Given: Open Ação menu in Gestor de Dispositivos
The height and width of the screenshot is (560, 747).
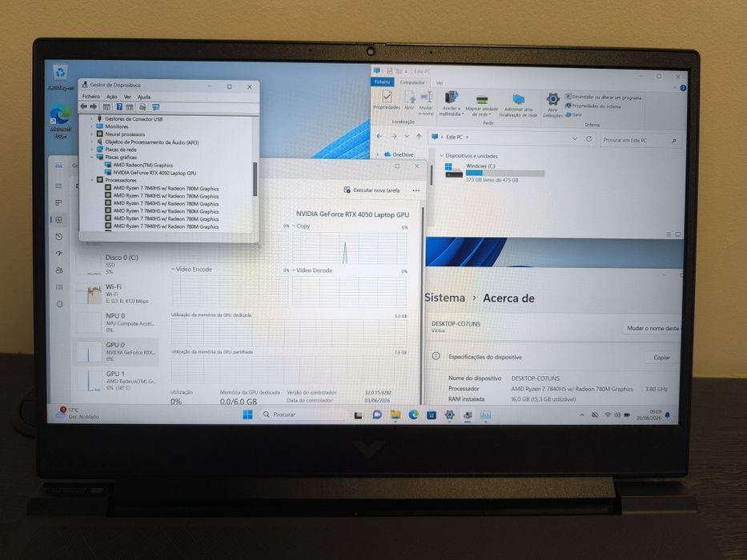Looking at the screenshot, I should click(x=112, y=97).
